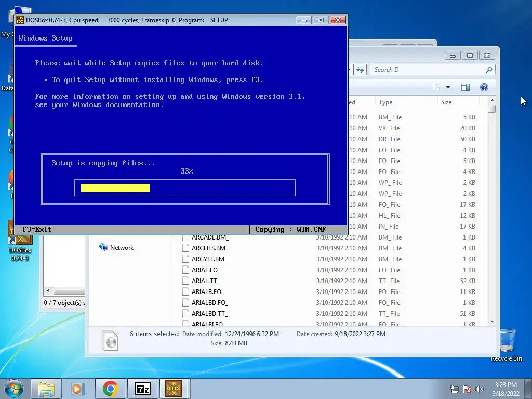Click the TT_ File type of ARIALBD.TT_
The image size is (532, 399).
[389, 313]
